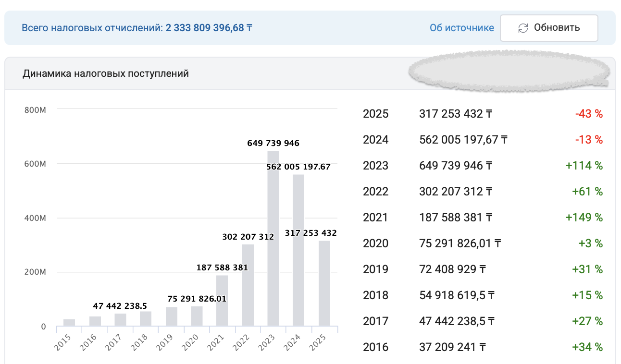
Task: Click the +149 % change value
Action: click(584, 218)
